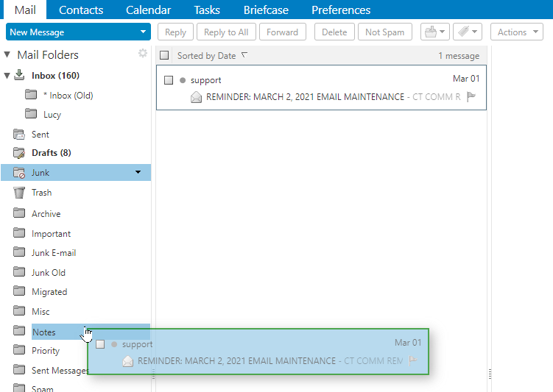This screenshot has width=553, height=392.
Task: Click the Drafts folder icon
Action: pos(19,153)
